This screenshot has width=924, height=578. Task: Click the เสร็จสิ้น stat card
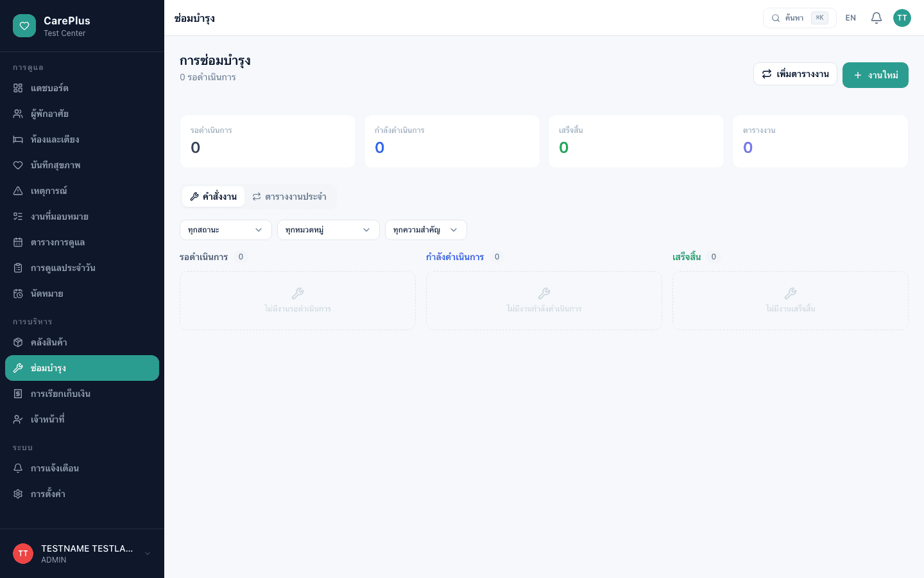coord(636,141)
